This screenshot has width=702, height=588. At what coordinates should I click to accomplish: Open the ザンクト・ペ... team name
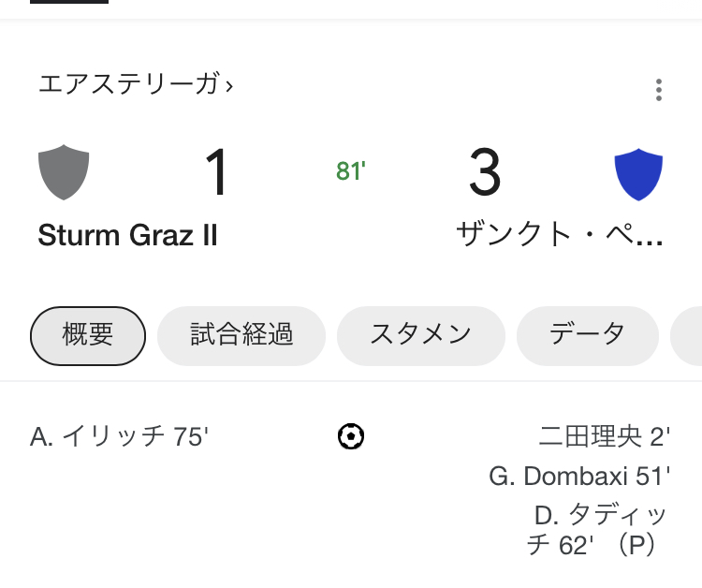[x=560, y=234]
